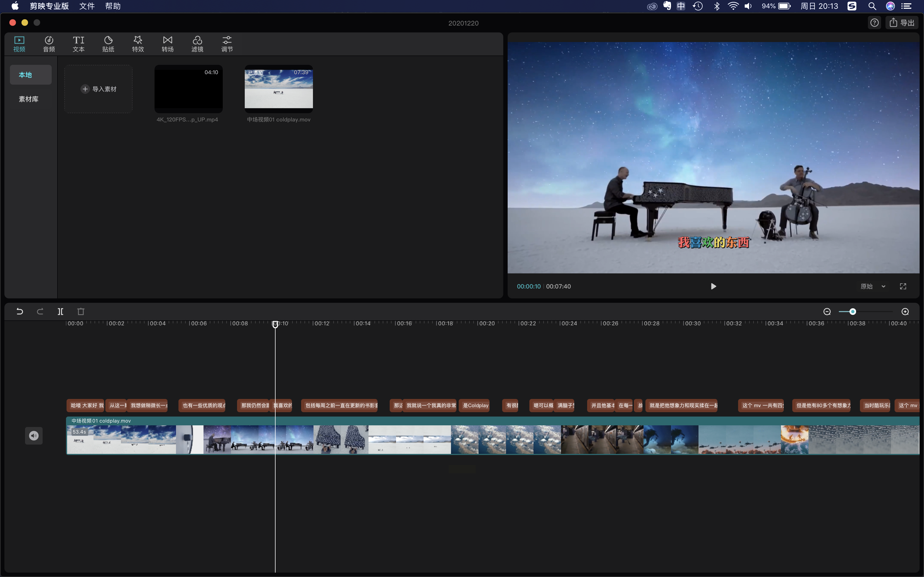
Task: Click the timeline zoom slider handle
Action: [853, 311]
